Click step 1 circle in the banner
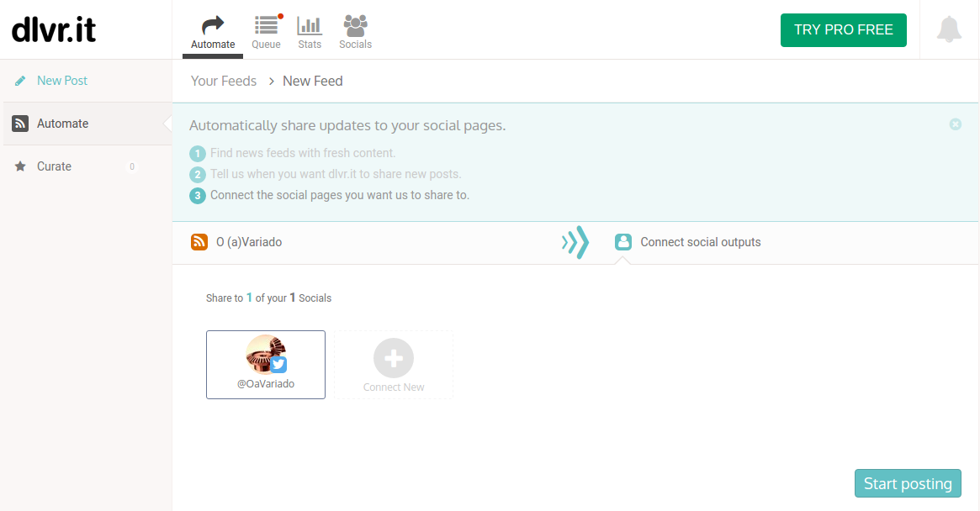The image size is (980, 511). pos(198,153)
